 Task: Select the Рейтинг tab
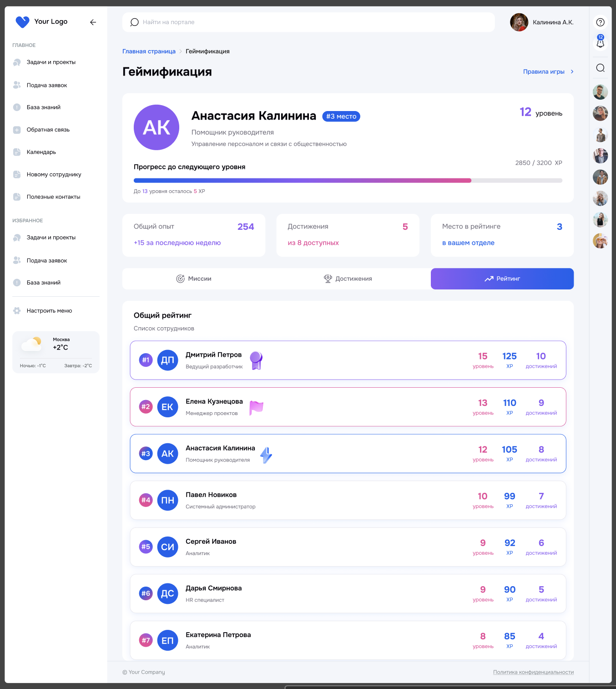tap(502, 279)
